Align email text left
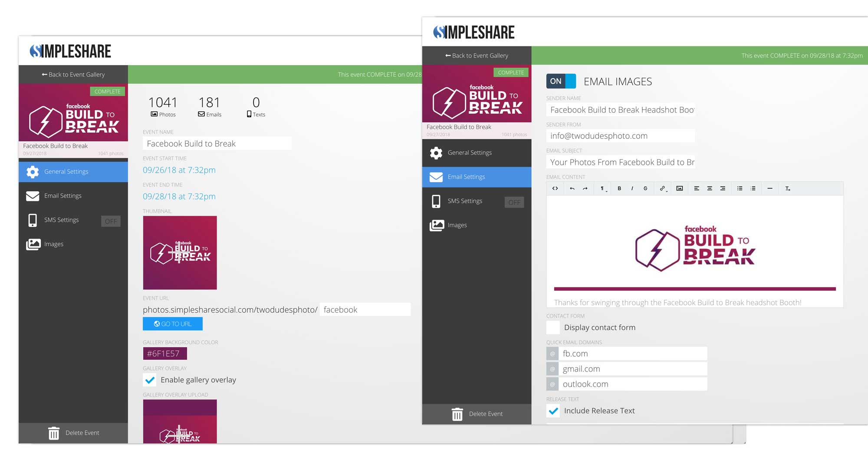Screen dimensions: 868x463 point(697,188)
